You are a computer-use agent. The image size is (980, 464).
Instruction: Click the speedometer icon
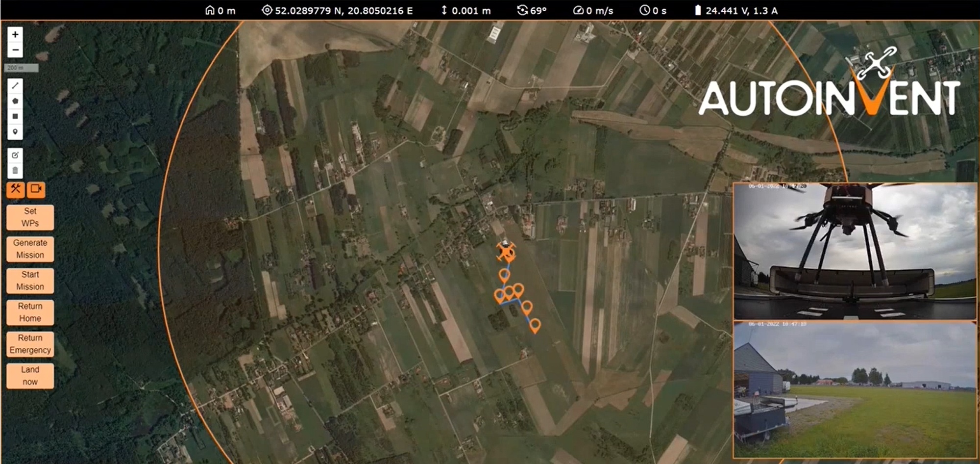(x=578, y=10)
